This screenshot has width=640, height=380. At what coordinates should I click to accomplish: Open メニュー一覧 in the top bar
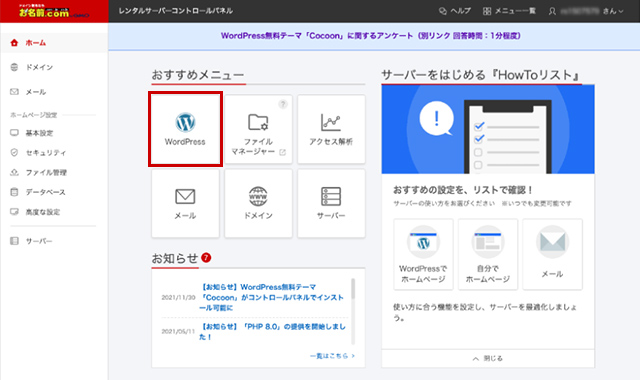pos(509,11)
